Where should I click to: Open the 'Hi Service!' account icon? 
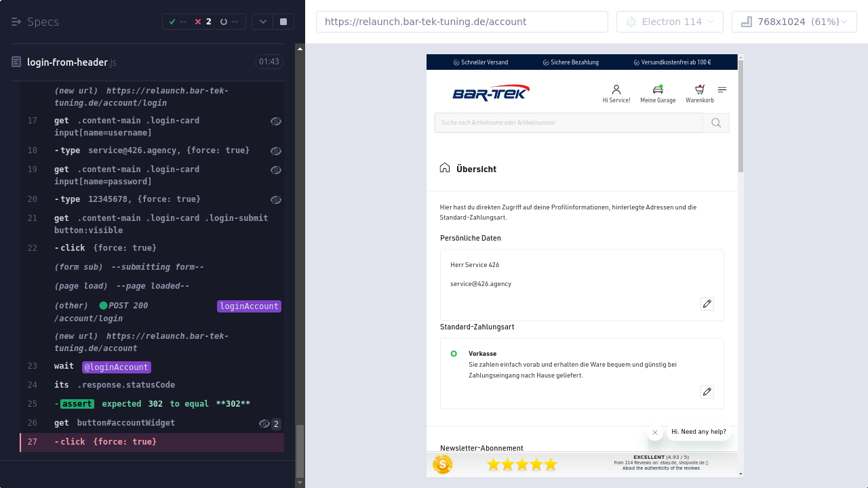point(616,90)
